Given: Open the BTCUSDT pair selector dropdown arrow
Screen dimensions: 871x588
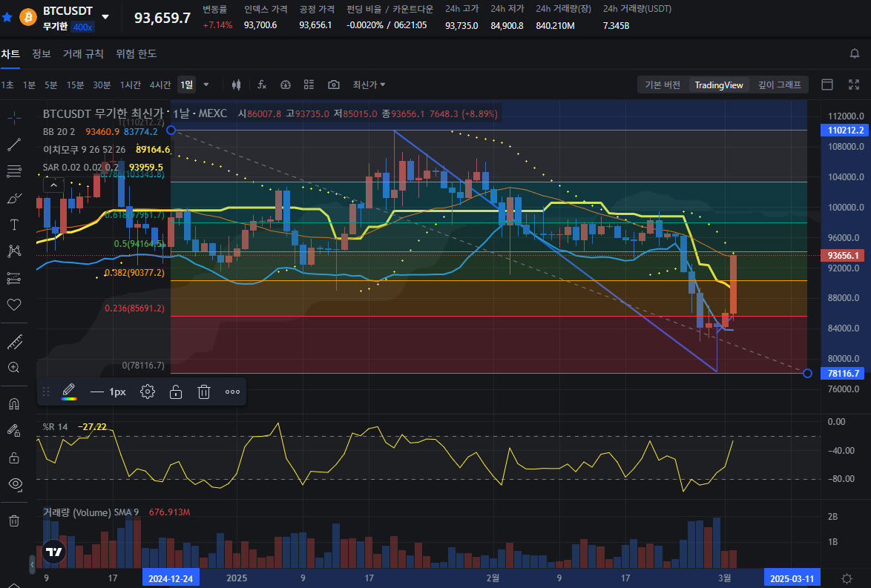Looking at the screenshot, I should tap(105, 17).
